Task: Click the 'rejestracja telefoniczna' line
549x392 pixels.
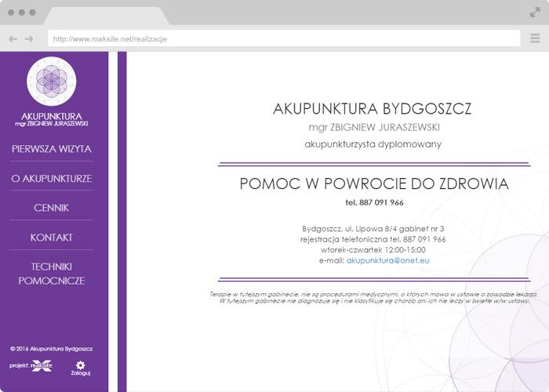Action: pyautogui.click(x=373, y=239)
